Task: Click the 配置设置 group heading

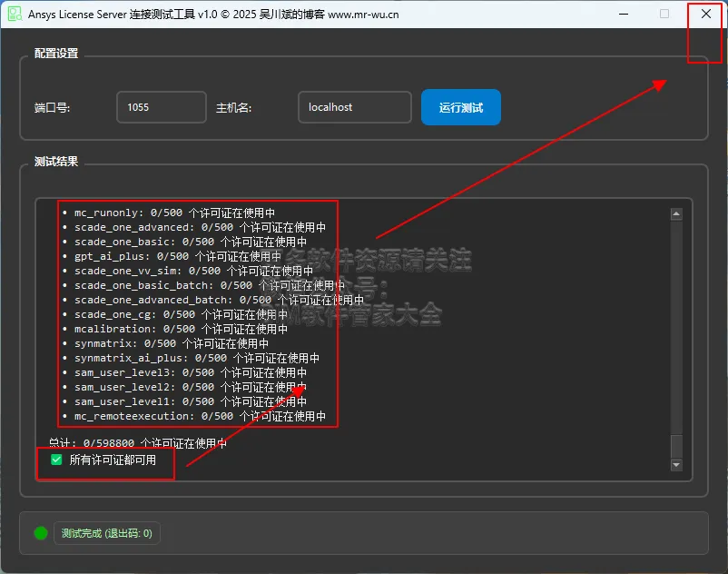Action: click(x=56, y=54)
